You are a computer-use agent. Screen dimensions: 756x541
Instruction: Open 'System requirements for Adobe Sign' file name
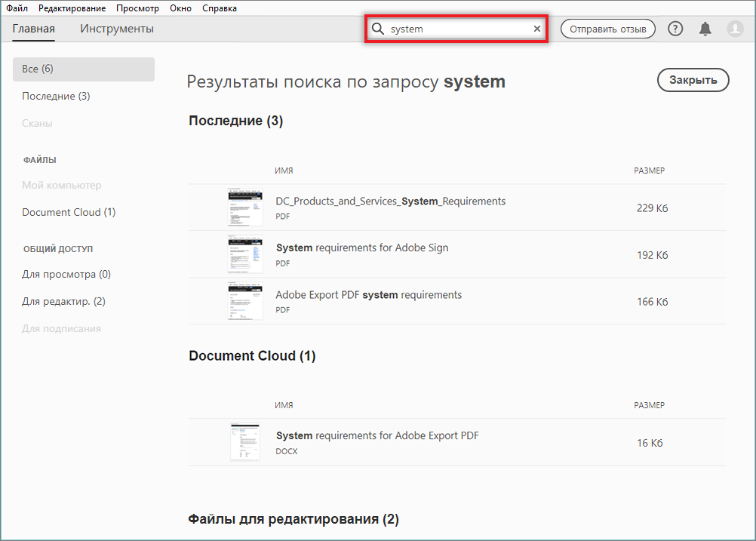362,247
